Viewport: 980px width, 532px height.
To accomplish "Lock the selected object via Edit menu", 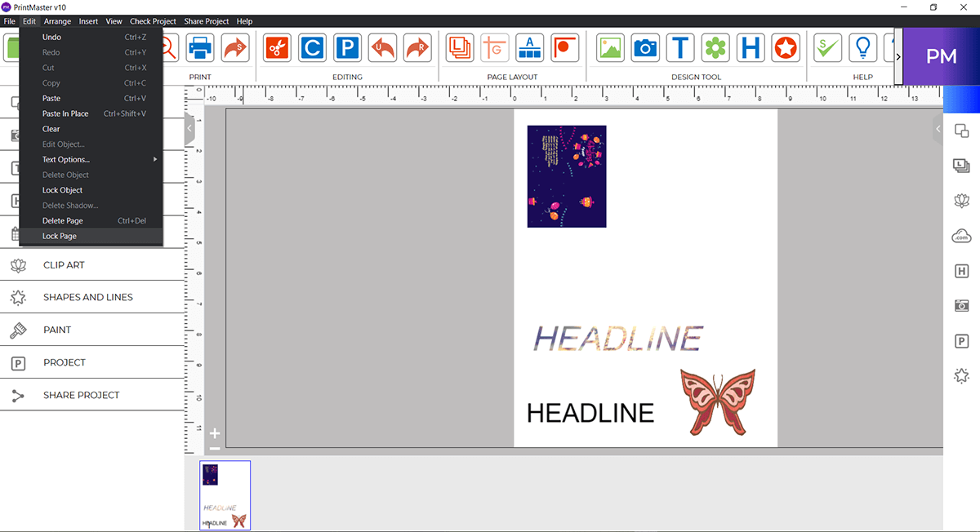I will tap(62, 189).
